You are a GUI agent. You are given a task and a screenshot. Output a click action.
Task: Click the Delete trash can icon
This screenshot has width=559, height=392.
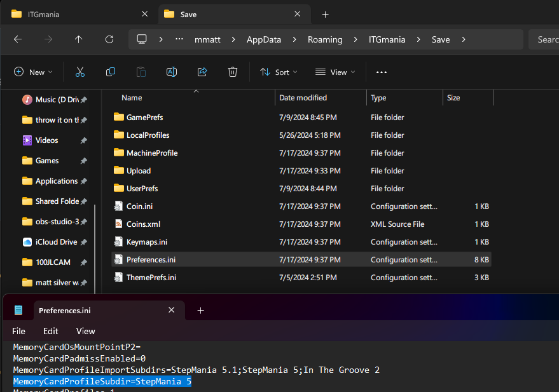point(233,72)
